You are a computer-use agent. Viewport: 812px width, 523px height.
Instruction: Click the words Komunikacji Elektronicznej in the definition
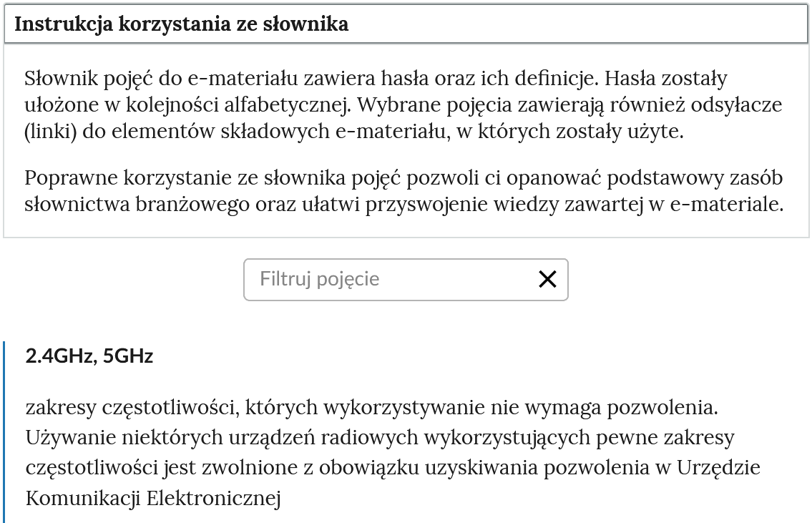tap(153, 498)
